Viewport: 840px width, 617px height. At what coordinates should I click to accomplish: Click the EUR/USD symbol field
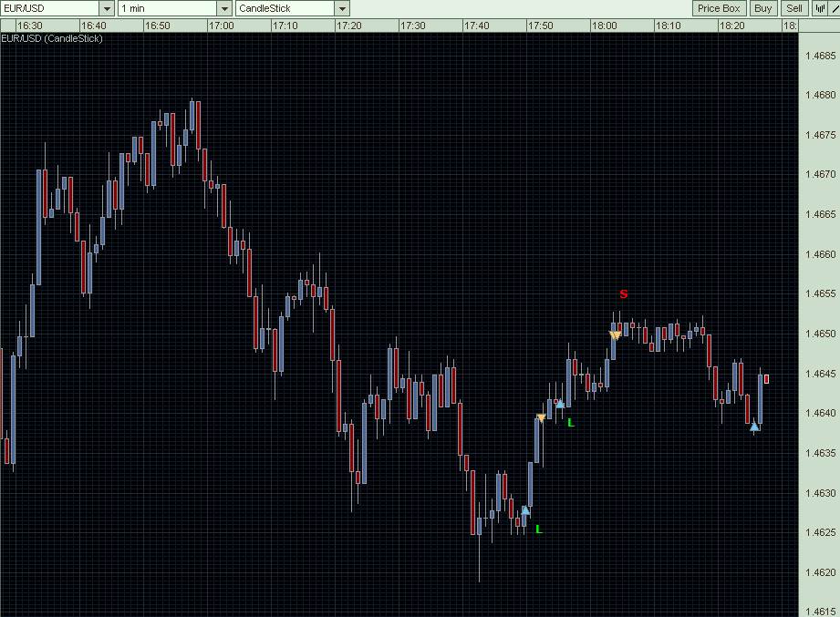pyautogui.click(x=50, y=8)
